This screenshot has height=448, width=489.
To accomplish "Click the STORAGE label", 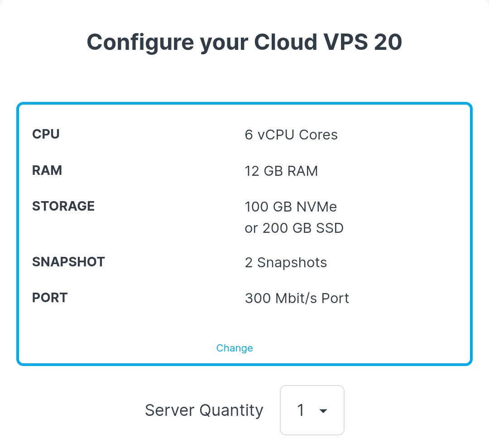I will [x=63, y=206].
